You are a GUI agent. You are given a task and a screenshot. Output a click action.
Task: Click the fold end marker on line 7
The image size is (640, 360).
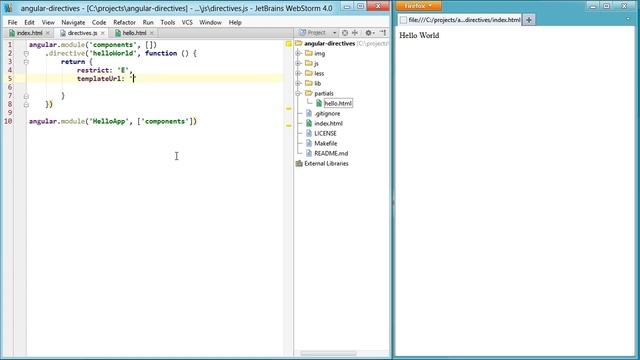[x=26, y=96]
